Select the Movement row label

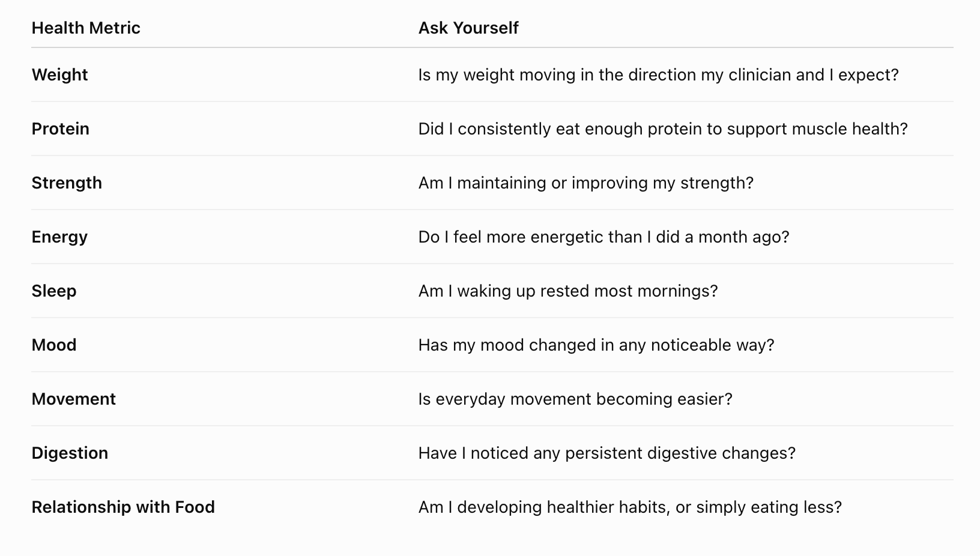coord(73,399)
